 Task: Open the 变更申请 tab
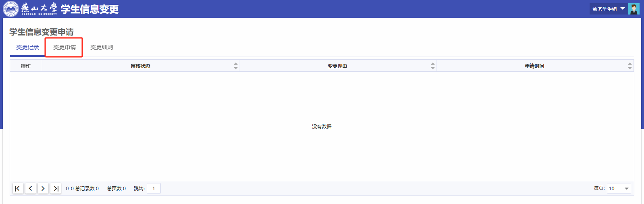tap(64, 47)
